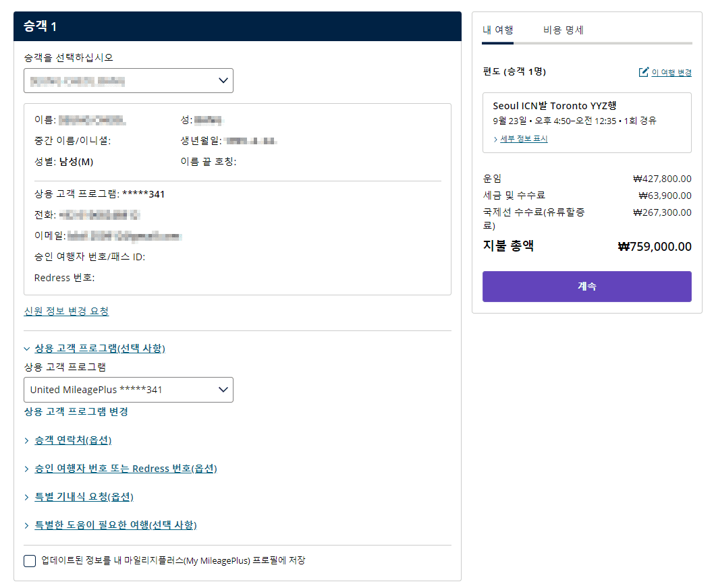Click the dropdown arrow on passenger selection box
714x588 pixels.
[x=223, y=80]
